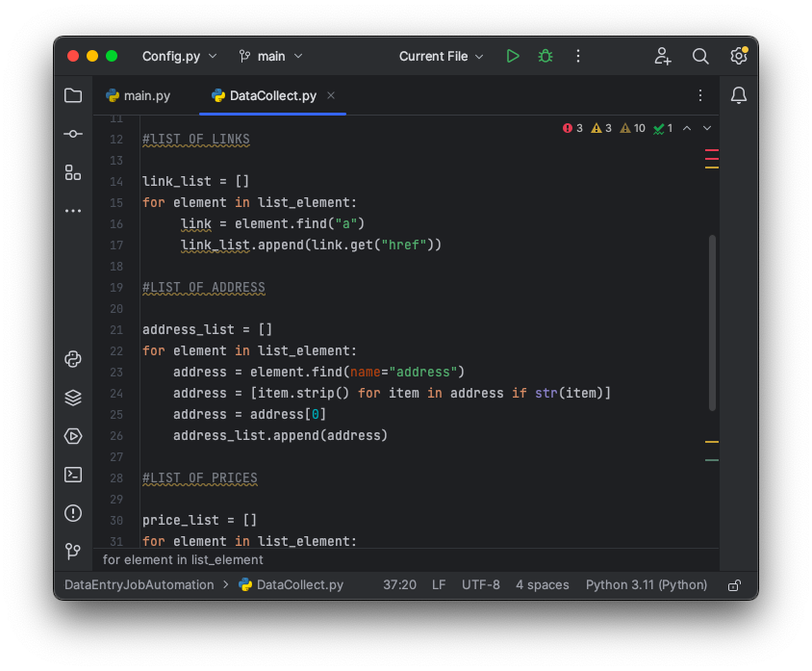The image size is (812, 671).
Task: Click the typo indicator showing 1
Action: 664,128
